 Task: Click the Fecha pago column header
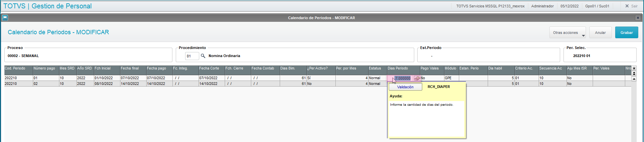click(x=159, y=68)
